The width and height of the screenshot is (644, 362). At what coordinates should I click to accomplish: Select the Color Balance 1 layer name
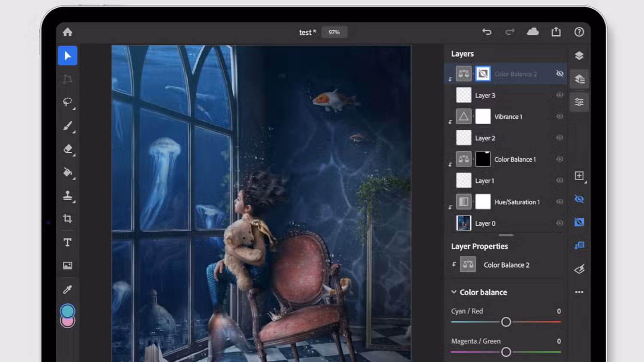click(x=515, y=159)
